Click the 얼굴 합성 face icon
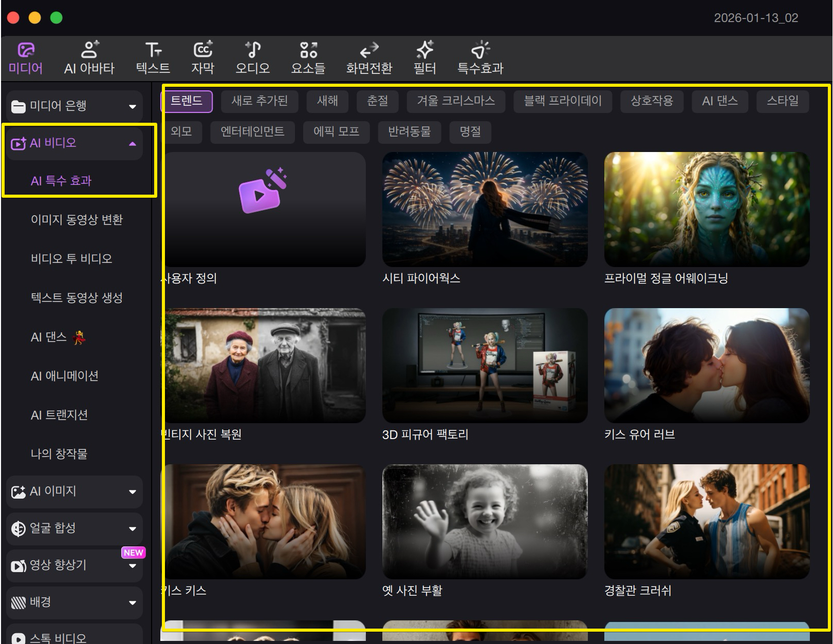Screen dimensions: 833x644 [x=18, y=528]
